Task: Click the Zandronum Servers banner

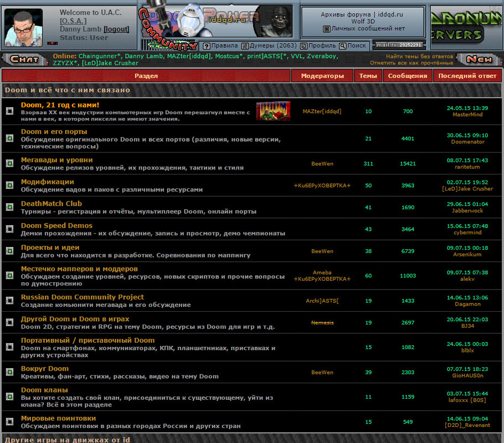Action: [467, 27]
